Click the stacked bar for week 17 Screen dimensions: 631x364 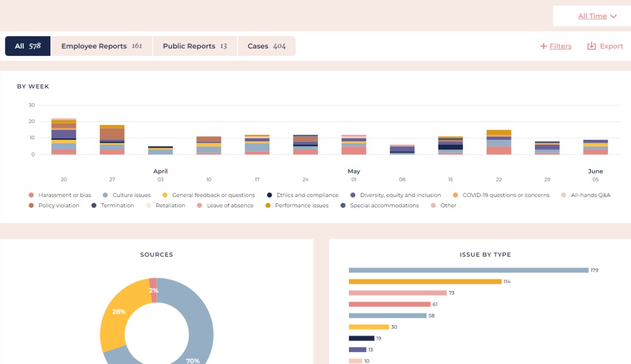(x=257, y=145)
